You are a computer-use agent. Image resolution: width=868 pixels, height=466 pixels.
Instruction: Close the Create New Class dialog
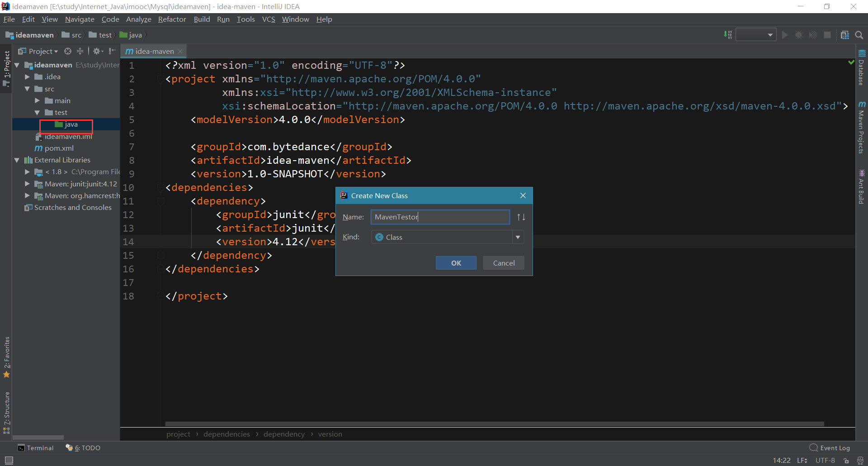pos(523,195)
